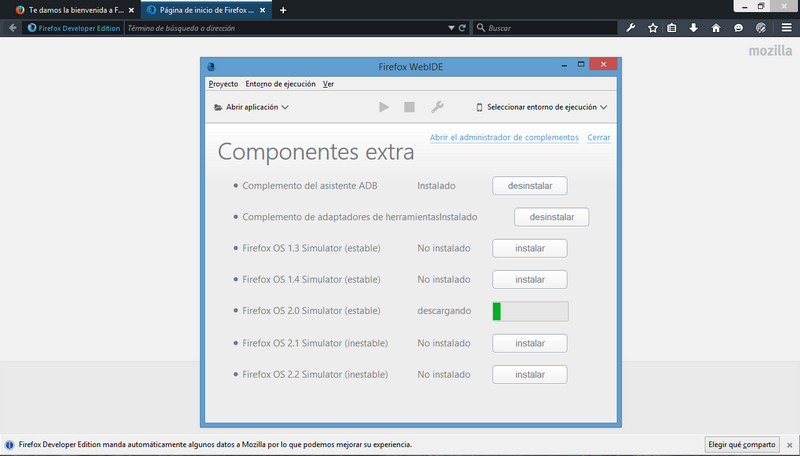Open the address bar history dropdown arrow
The width and height of the screenshot is (800, 456).
click(451, 28)
